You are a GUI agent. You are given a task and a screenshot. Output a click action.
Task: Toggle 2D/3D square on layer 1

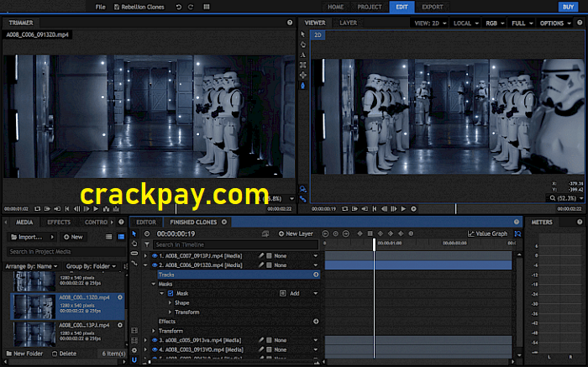(269, 255)
